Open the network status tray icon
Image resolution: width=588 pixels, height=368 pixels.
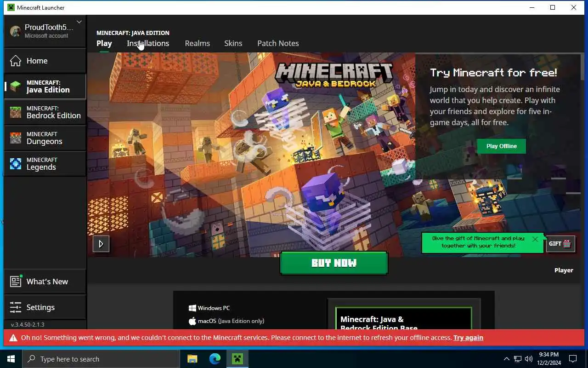pyautogui.click(x=518, y=359)
